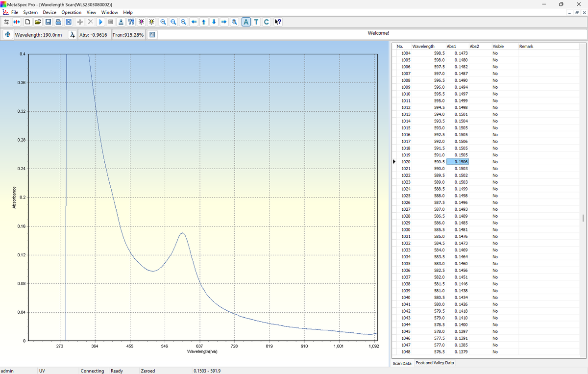
Task: Click the absorbance peak on the graph
Action: (x=182, y=233)
